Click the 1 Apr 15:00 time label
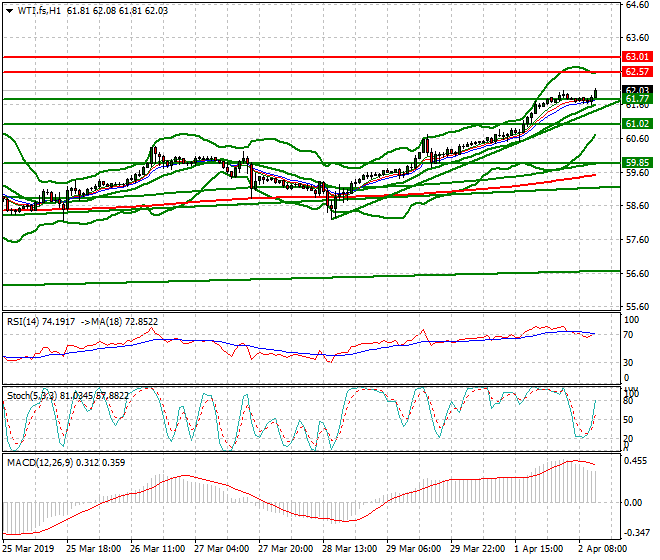Viewport: 660px width, 560px height. (538, 549)
